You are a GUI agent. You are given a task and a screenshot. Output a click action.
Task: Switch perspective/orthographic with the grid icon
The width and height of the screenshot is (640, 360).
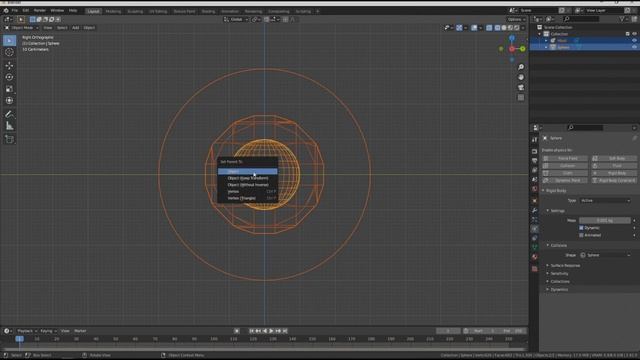click(521, 98)
